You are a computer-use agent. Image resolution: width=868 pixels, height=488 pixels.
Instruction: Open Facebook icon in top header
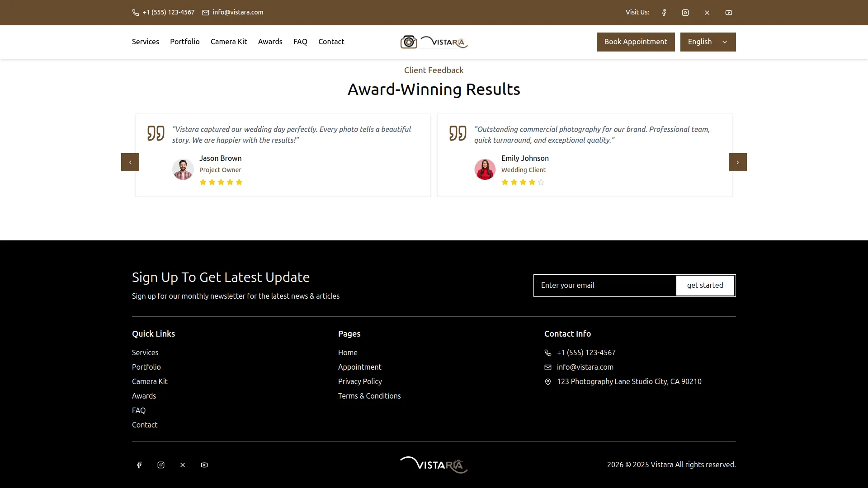click(x=664, y=13)
